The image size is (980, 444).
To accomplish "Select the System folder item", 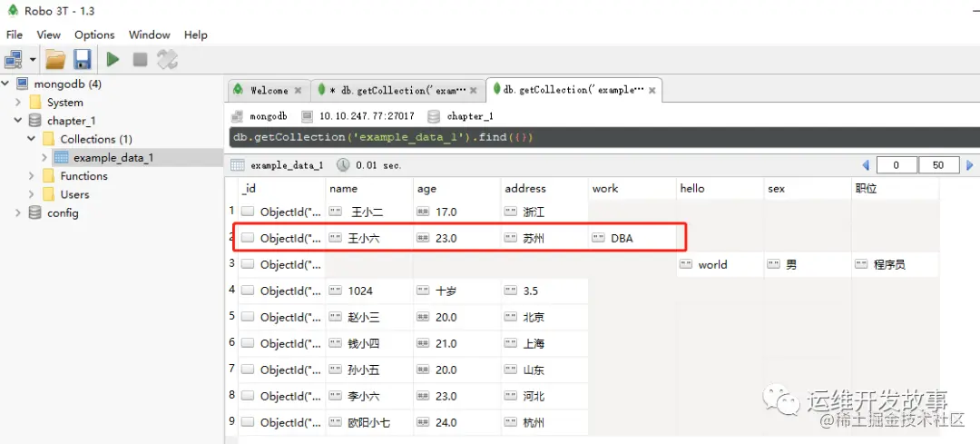I will click(65, 103).
